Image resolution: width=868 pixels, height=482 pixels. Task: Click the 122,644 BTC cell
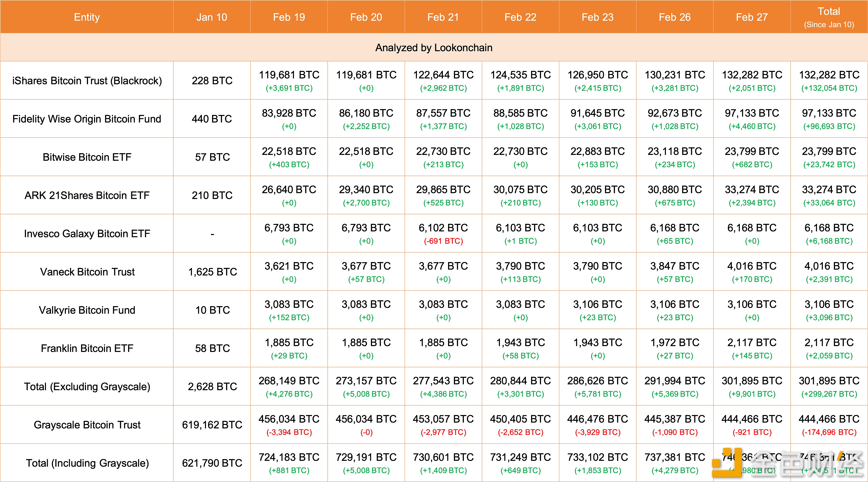point(444,75)
